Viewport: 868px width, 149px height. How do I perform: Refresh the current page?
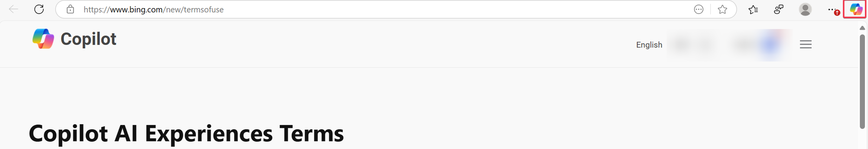[39, 9]
